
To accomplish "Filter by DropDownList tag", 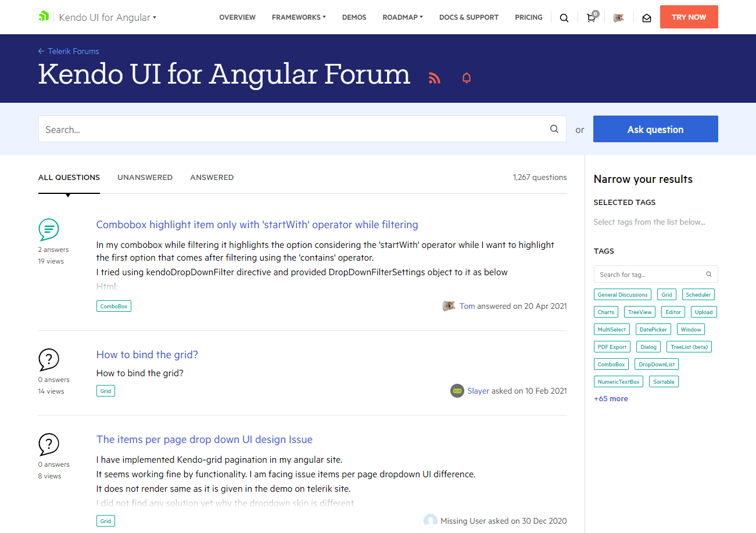I will [657, 364].
